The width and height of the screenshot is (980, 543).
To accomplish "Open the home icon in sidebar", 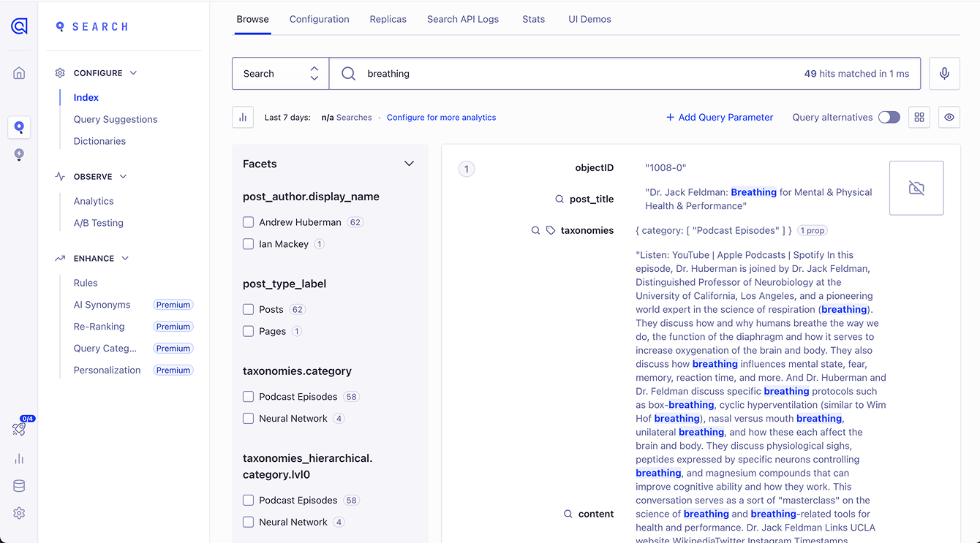I will (19, 73).
